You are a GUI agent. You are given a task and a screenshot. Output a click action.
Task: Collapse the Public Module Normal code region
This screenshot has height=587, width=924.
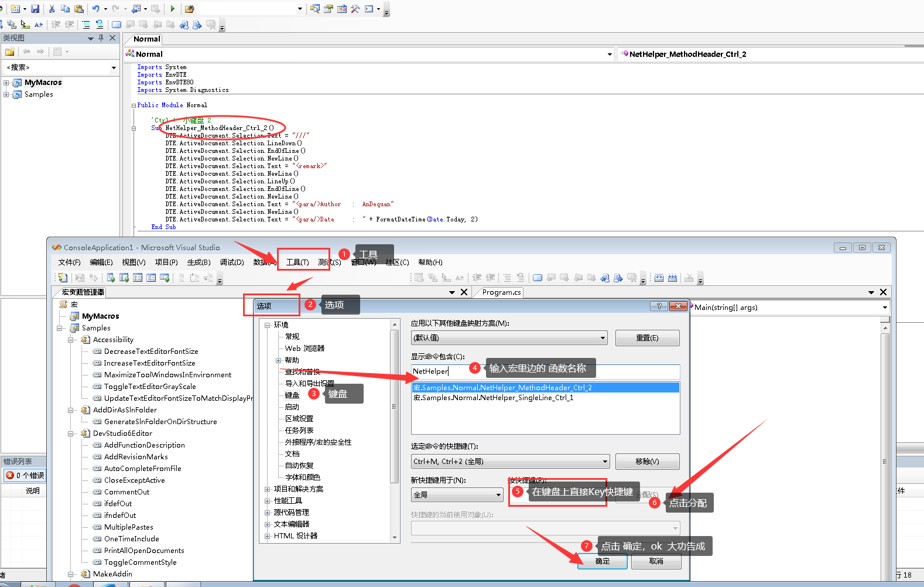coord(134,105)
